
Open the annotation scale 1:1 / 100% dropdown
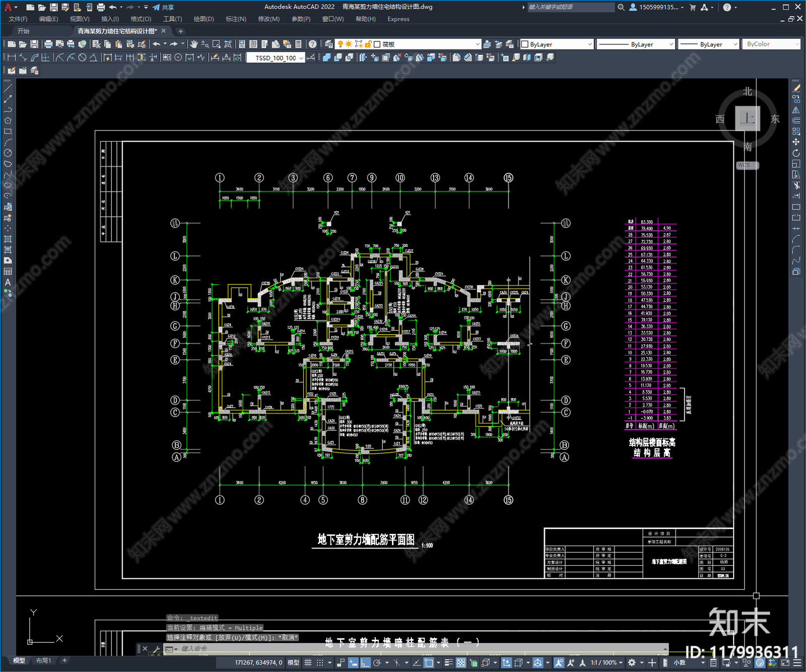(x=607, y=662)
